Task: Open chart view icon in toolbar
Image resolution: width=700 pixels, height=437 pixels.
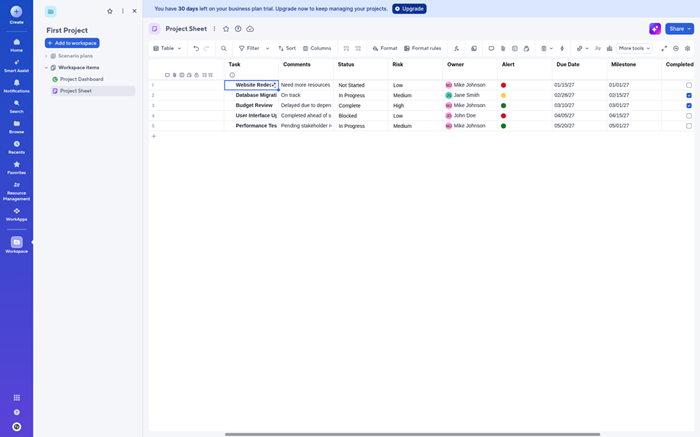Action: pyautogui.click(x=609, y=48)
